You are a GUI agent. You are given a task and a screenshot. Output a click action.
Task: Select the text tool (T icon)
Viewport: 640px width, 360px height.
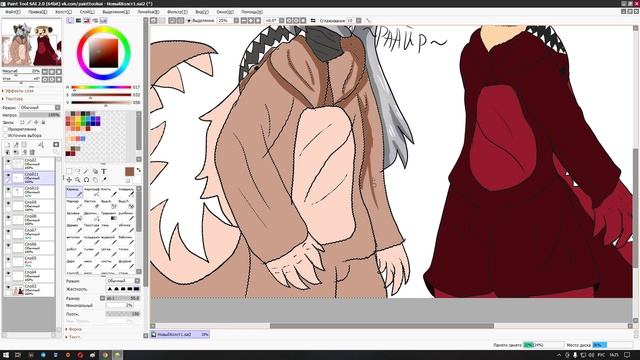(104, 171)
